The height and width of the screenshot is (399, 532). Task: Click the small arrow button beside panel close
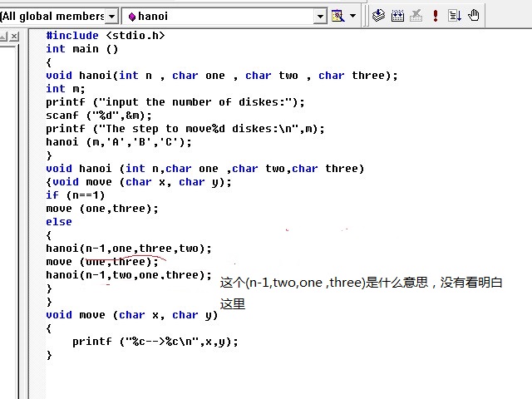(x=3, y=36)
